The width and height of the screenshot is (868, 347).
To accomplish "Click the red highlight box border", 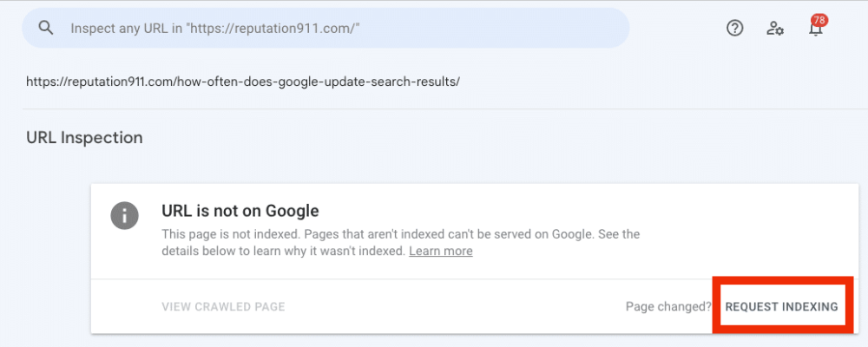I will (x=783, y=280).
